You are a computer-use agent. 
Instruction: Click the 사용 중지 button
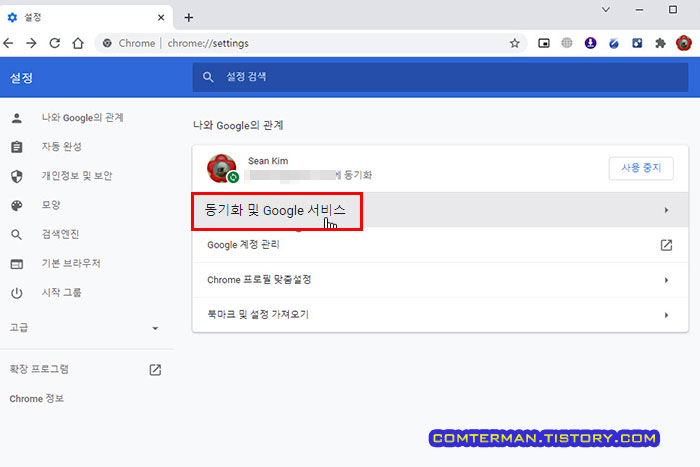pos(641,168)
